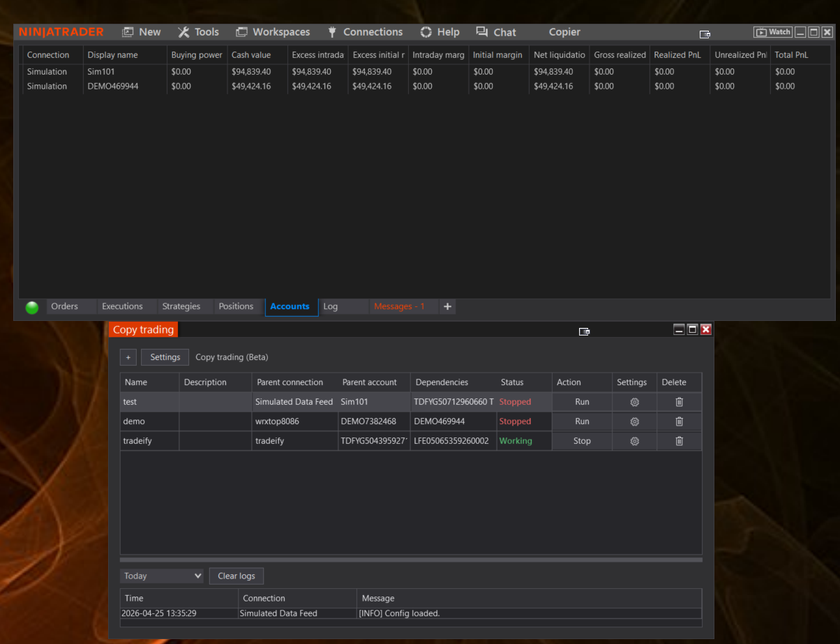Click the plus button to add copier
The height and width of the screenshot is (644, 840).
(128, 357)
